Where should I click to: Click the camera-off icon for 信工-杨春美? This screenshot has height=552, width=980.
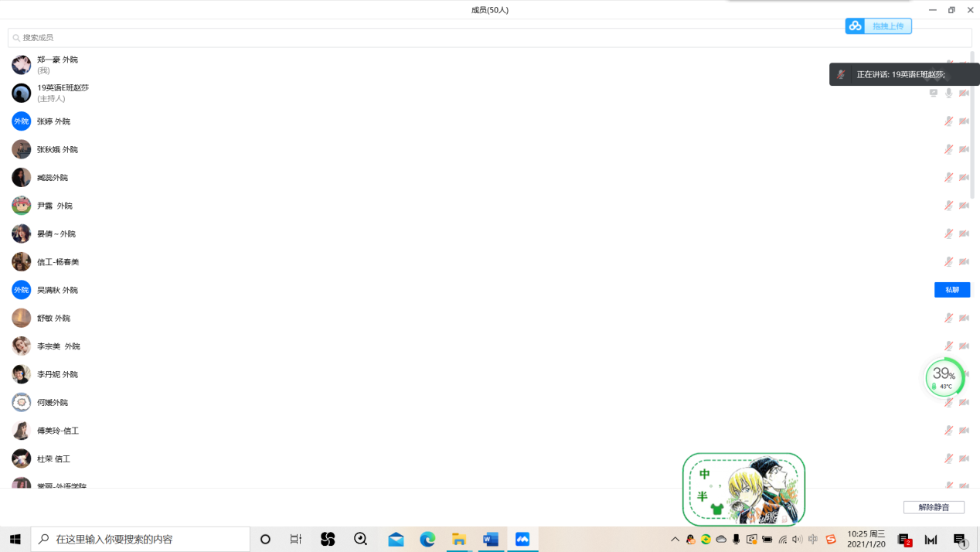964,262
